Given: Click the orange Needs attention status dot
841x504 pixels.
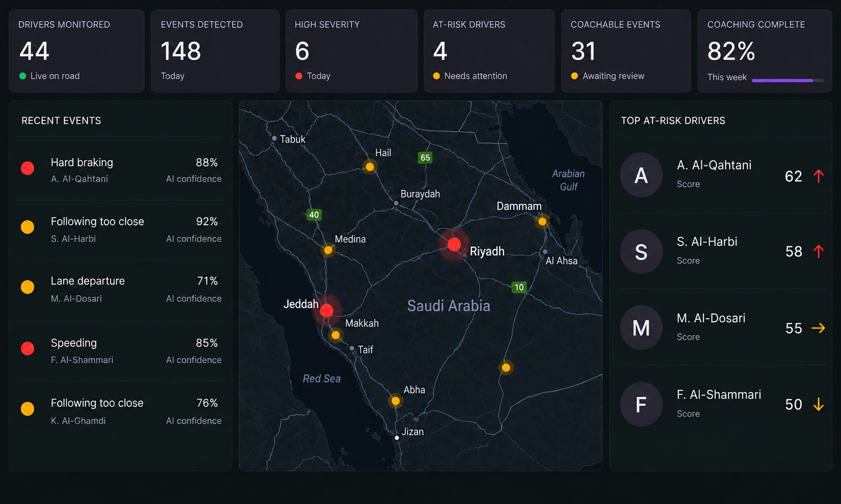Looking at the screenshot, I should click(436, 76).
